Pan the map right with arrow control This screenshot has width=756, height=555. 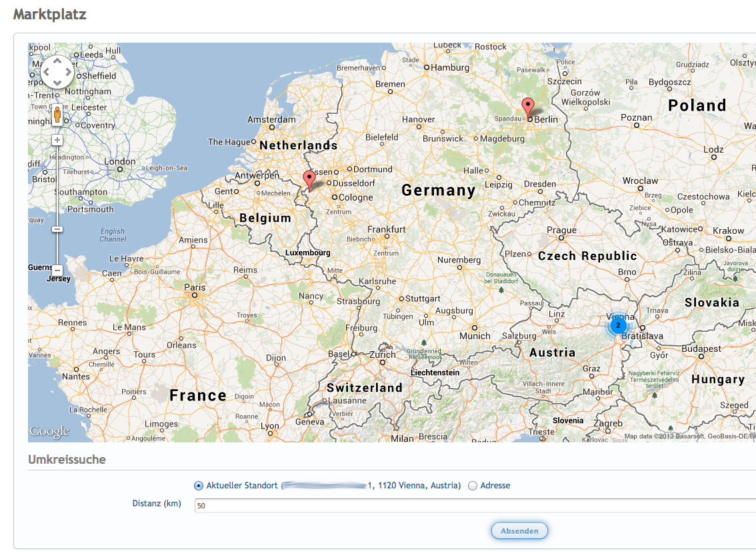(x=68, y=72)
